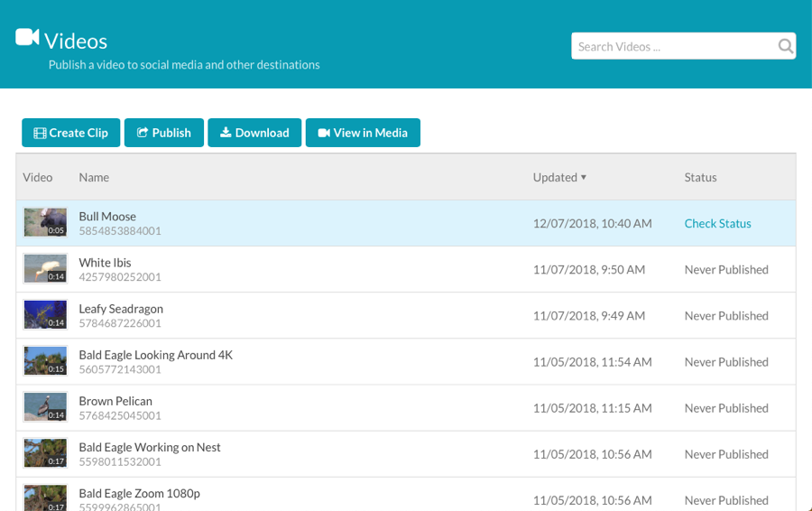Click the Download button
The height and width of the screenshot is (511, 812).
coord(254,133)
